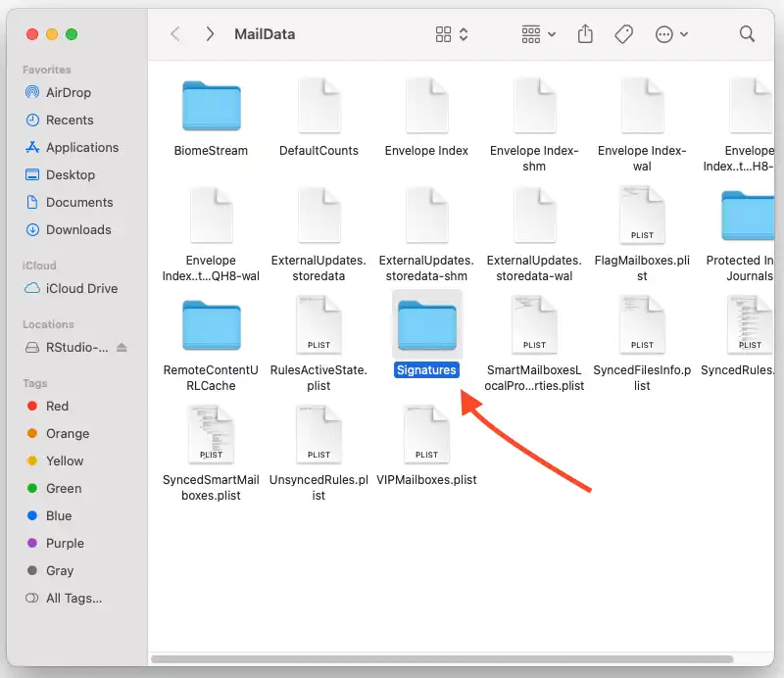
Task: Filter by the Red tag
Action: 57,406
